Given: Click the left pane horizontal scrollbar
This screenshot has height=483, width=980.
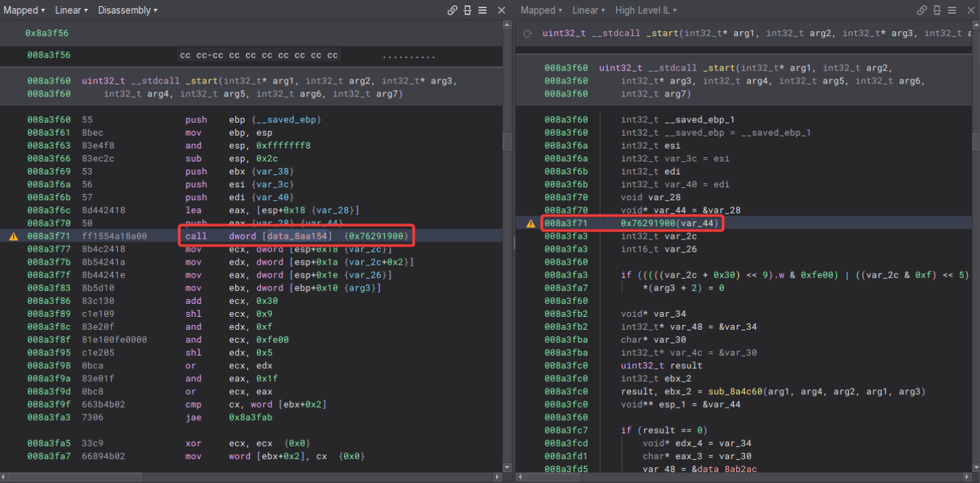Looking at the screenshot, I should pos(75,477).
